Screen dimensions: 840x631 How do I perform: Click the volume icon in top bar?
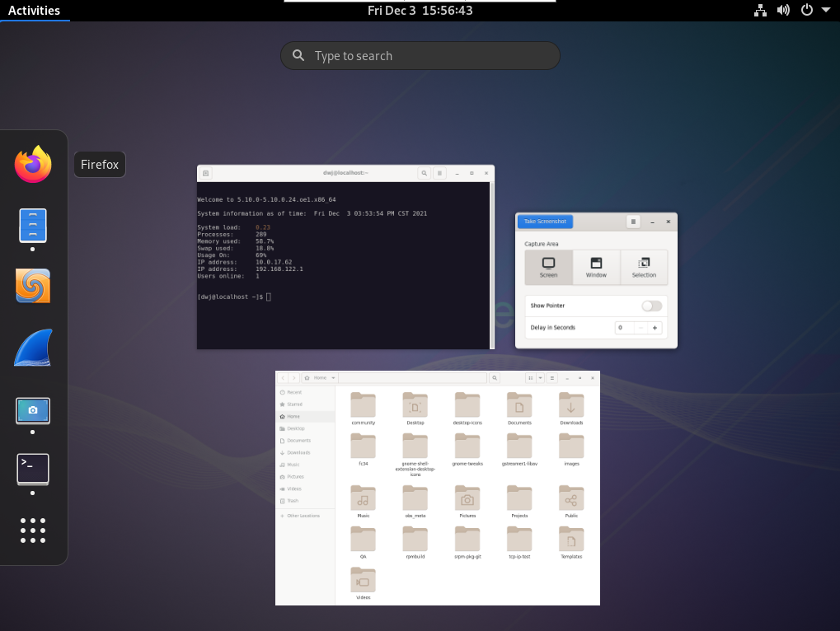click(783, 11)
